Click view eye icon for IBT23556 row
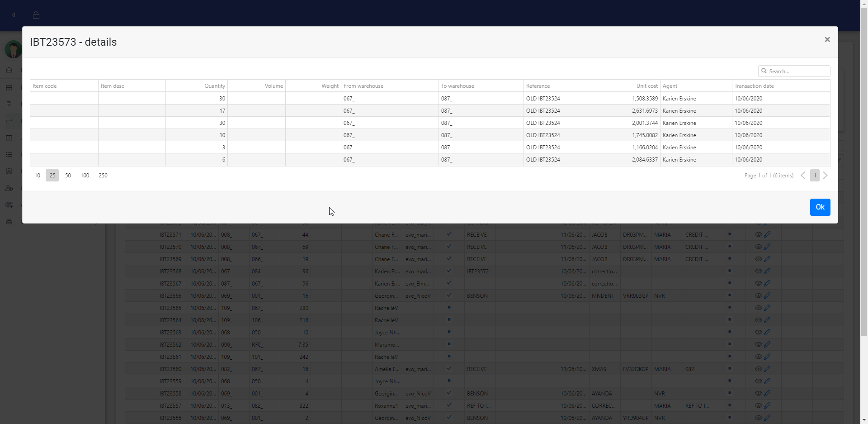The image size is (868, 424). [758, 418]
